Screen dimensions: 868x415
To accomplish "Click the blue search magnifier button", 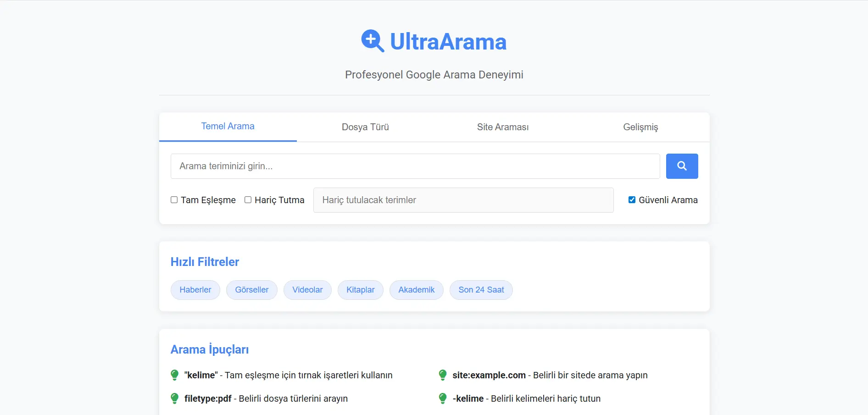I will (x=682, y=166).
